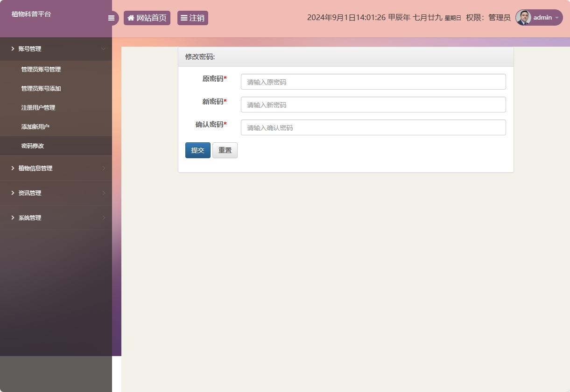
Task: Click the admin avatar picture
Action: click(523, 18)
